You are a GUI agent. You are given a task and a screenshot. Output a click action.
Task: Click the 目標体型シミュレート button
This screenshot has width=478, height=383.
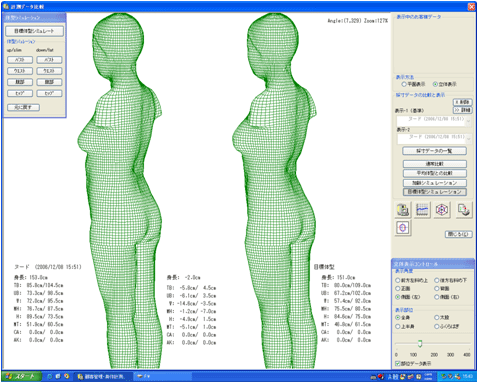[x=34, y=31]
